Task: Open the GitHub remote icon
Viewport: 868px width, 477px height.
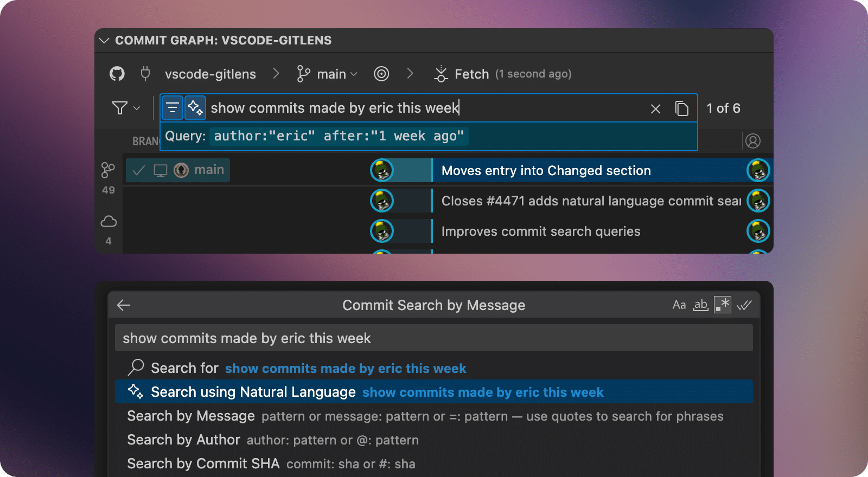Action: pyautogui.click(x=117, y=74)
